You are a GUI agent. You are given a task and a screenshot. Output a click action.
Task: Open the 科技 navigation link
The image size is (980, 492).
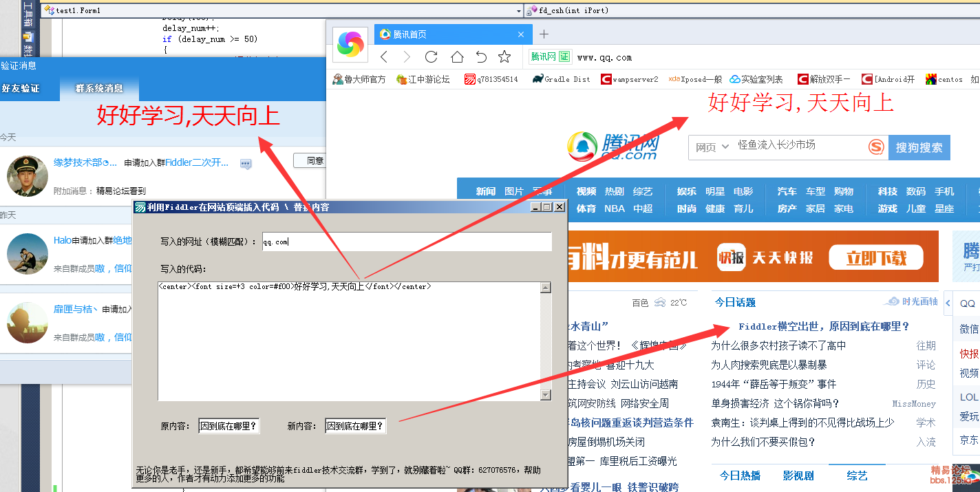(888, 191)
